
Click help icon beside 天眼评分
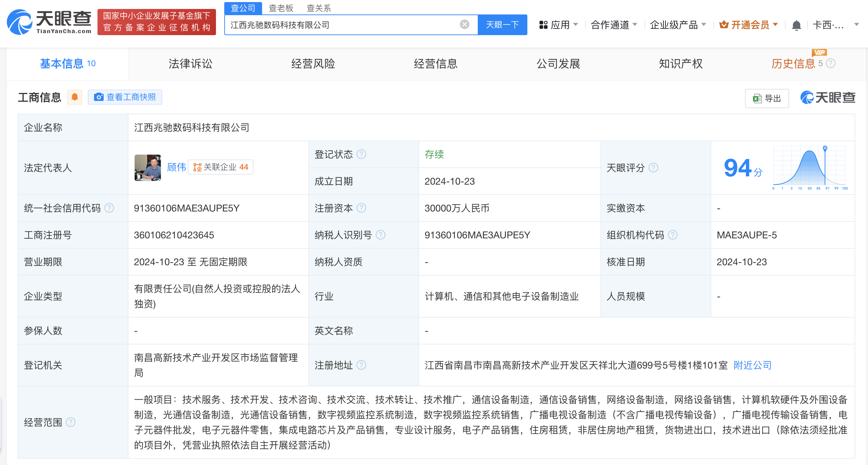[653, 168]
